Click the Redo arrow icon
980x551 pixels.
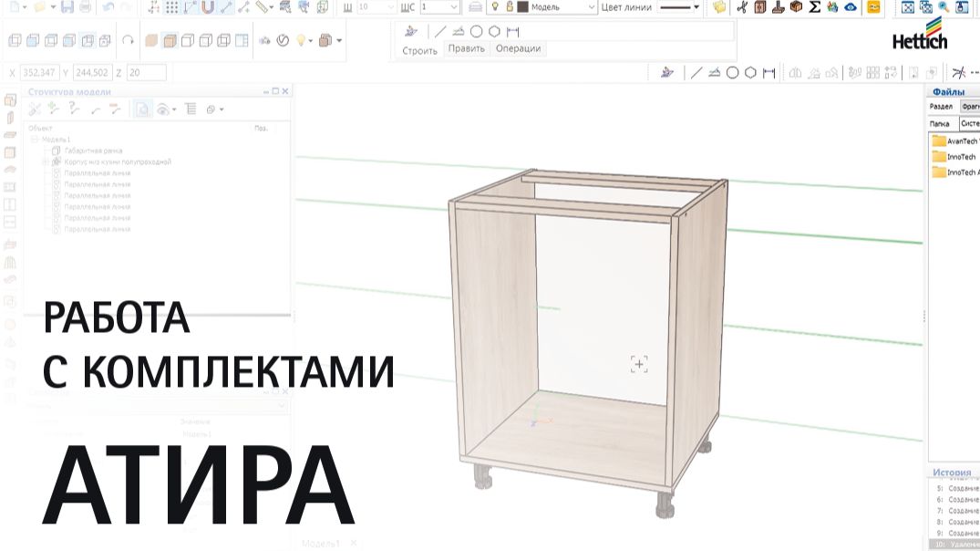[x=127, y=7]
